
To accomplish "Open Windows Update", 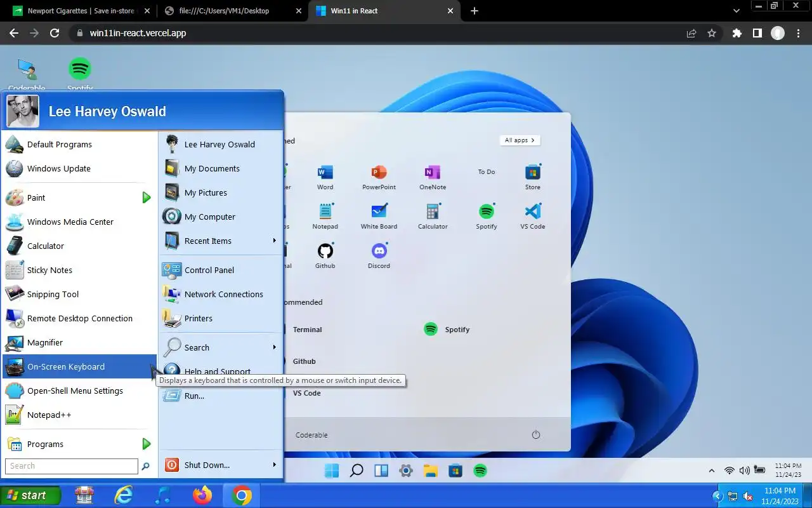I will [x=79, y=168].
